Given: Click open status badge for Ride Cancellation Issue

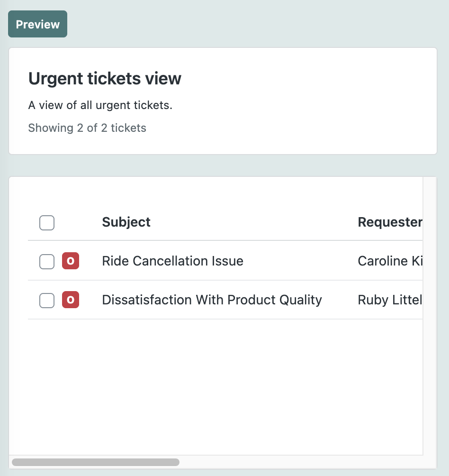Looking at the screenshot, I should point(71,261).
